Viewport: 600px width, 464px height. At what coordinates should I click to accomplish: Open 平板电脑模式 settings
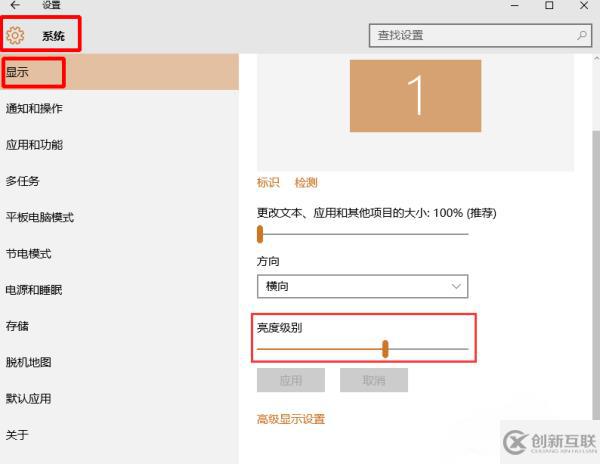119,217
